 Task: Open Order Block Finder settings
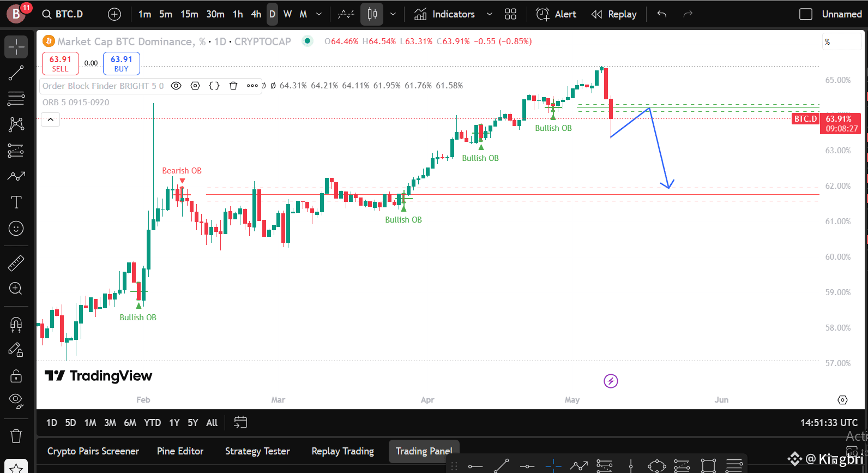195,86
